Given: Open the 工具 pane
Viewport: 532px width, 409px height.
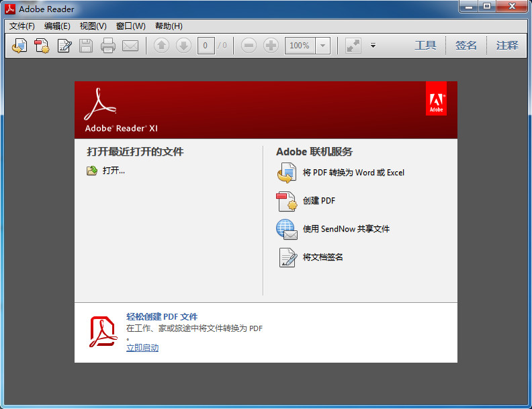Looking at the screenshot, I should click(x=425, y=46).
